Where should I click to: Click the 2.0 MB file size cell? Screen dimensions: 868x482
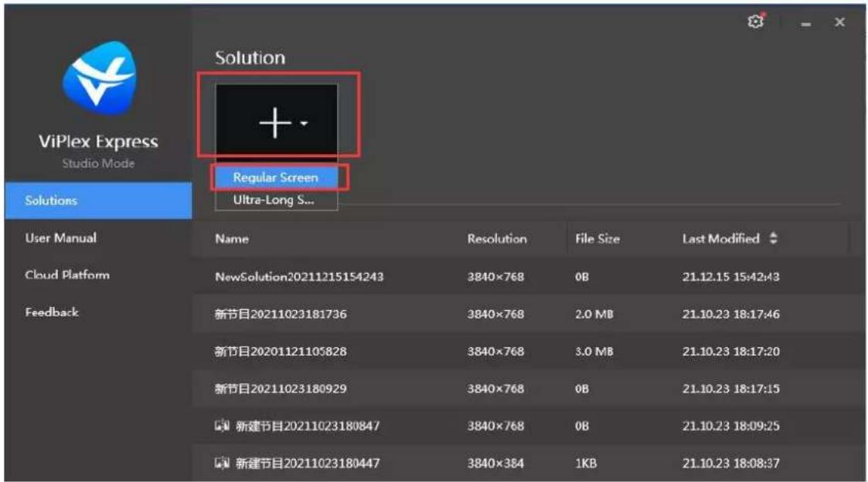coord(594,314)
